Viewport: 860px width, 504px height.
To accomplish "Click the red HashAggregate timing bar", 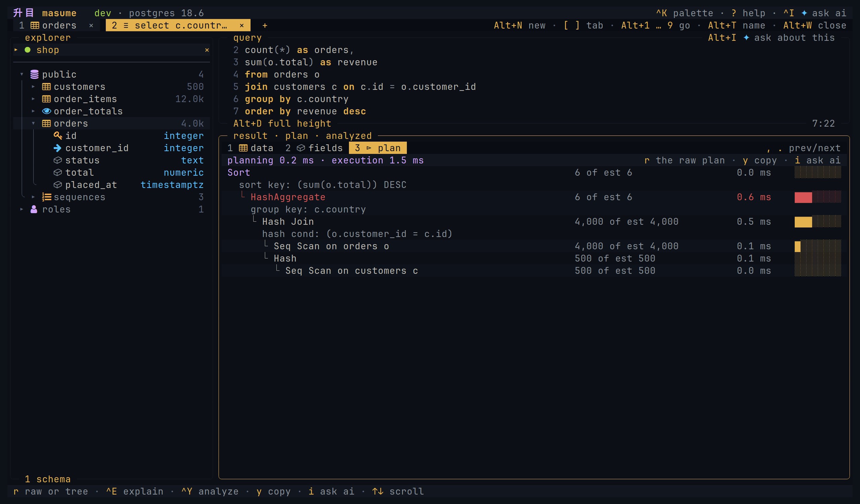I will click(x=803, y=197).
